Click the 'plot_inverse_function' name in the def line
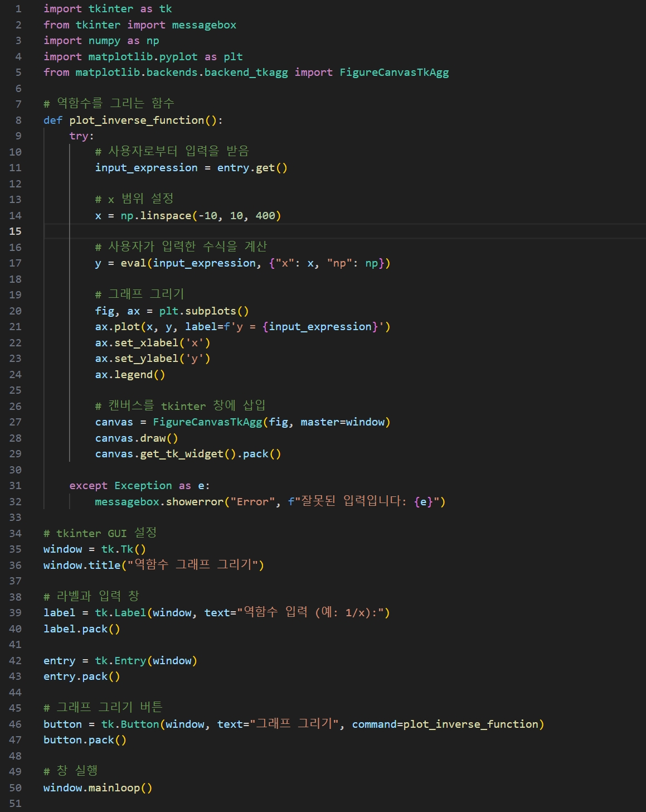The width and height of the screenshot is (646, 812). [x=137, y=120]
